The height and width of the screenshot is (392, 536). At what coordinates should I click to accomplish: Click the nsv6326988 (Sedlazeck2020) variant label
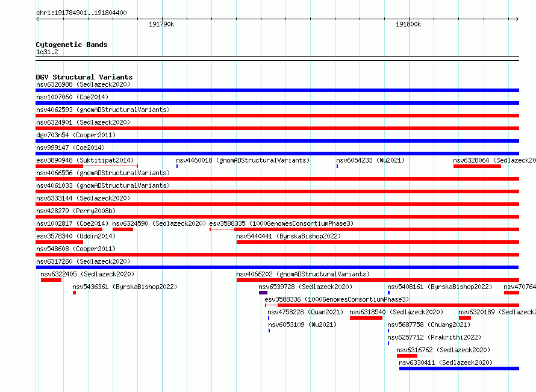coord(83,84)
